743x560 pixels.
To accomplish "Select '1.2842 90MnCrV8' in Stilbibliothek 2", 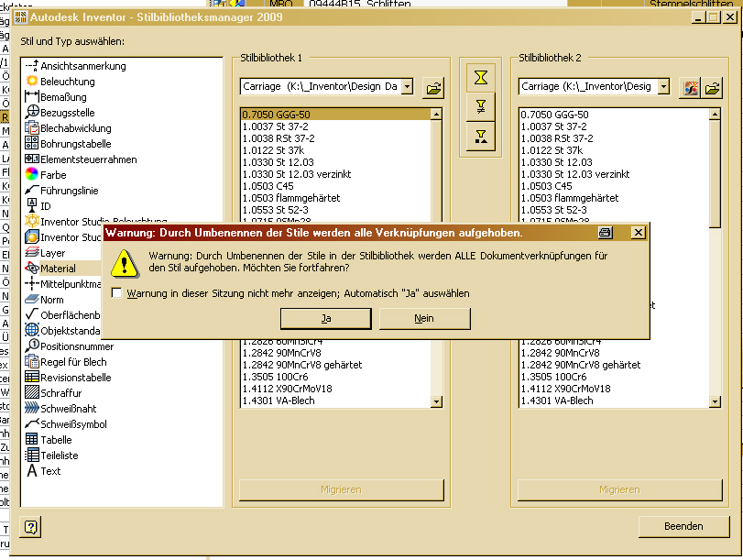I will 560,353.
